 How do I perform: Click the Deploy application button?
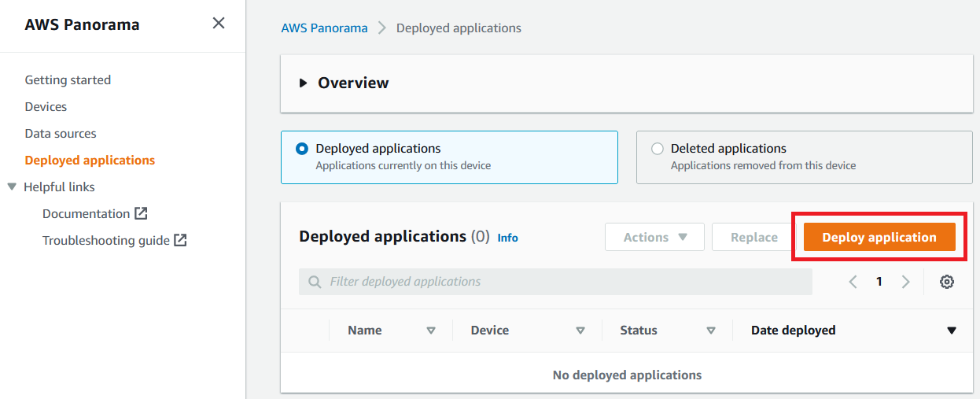pos(879,237)
